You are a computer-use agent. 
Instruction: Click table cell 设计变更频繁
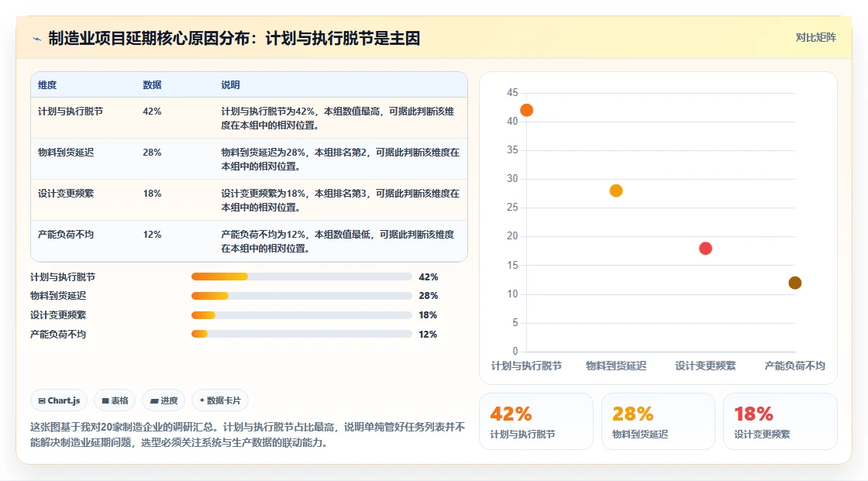(66, 193)
